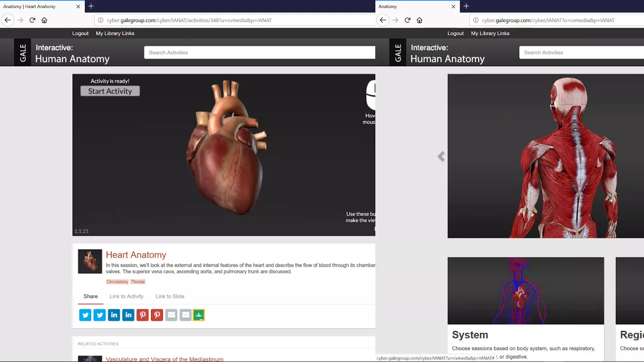Screen dimensions: 644x362
Task: Close the Anatomy tab in right window
Action: tap(453, 7)
